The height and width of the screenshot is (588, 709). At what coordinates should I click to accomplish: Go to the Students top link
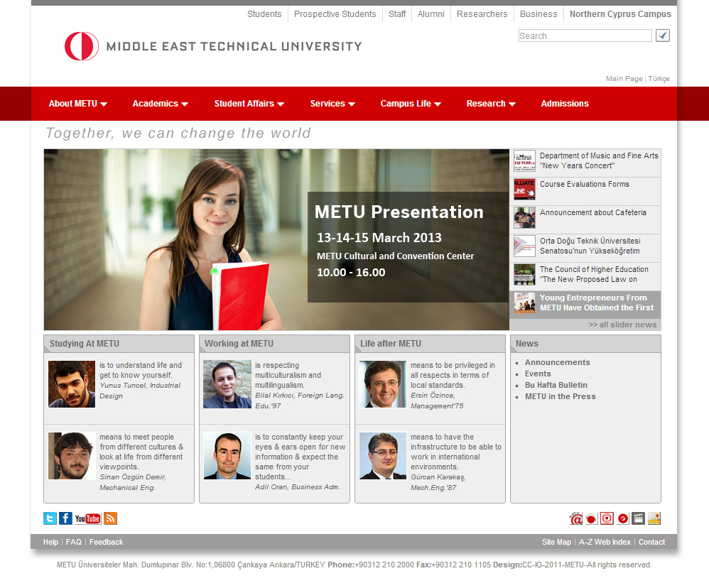pyautogui.click(x=264, y=14)
